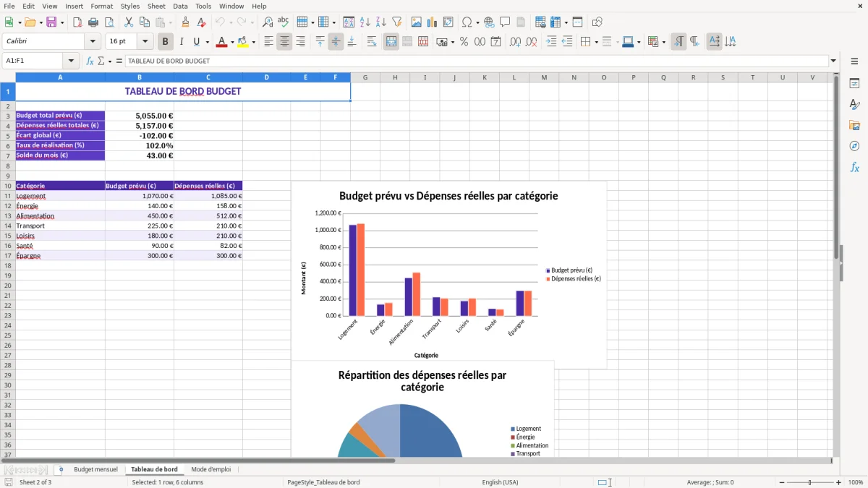
Task: Open the Sheet menu
Action: click(x=157, y=6)
